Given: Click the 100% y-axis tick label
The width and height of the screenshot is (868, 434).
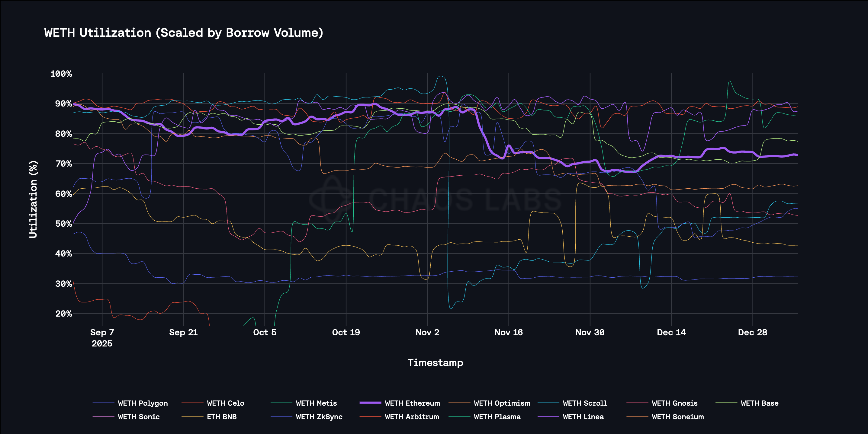Looking at the screenshot, I should (x=61, y=74).
